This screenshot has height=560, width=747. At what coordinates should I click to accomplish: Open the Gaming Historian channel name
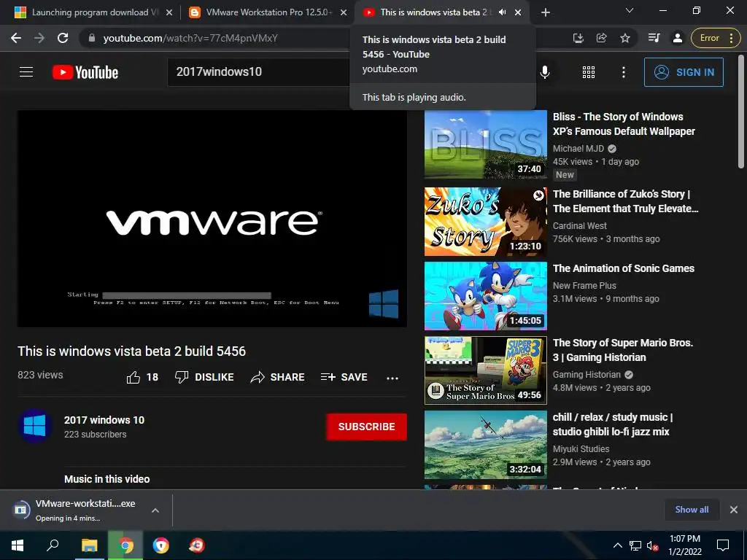point(587,375)
